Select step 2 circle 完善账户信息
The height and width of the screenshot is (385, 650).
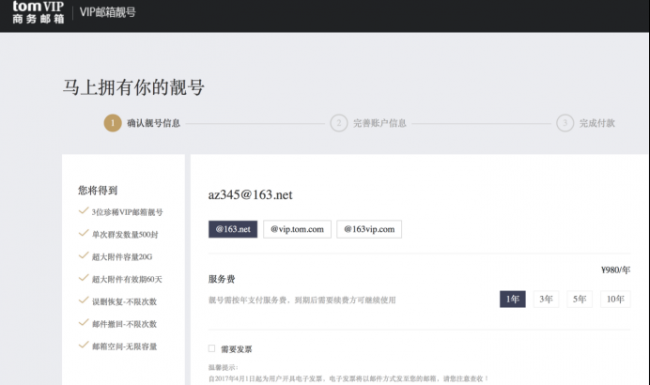point(339,123)
